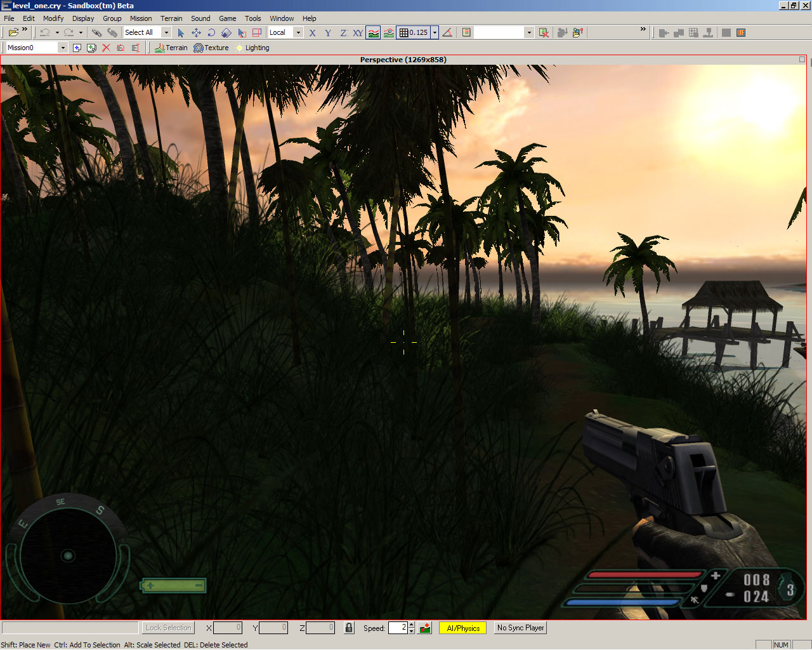Screen dimensions: 812x650
Task: Toggle terrain and objects snapping
Action: coord(389,32)
